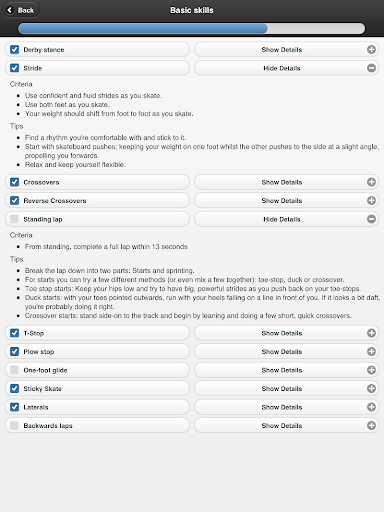Expand Show Details for Plow stop
Image resolution: width=384 pixels, height=512 pixels.
(x=287, y=351)
